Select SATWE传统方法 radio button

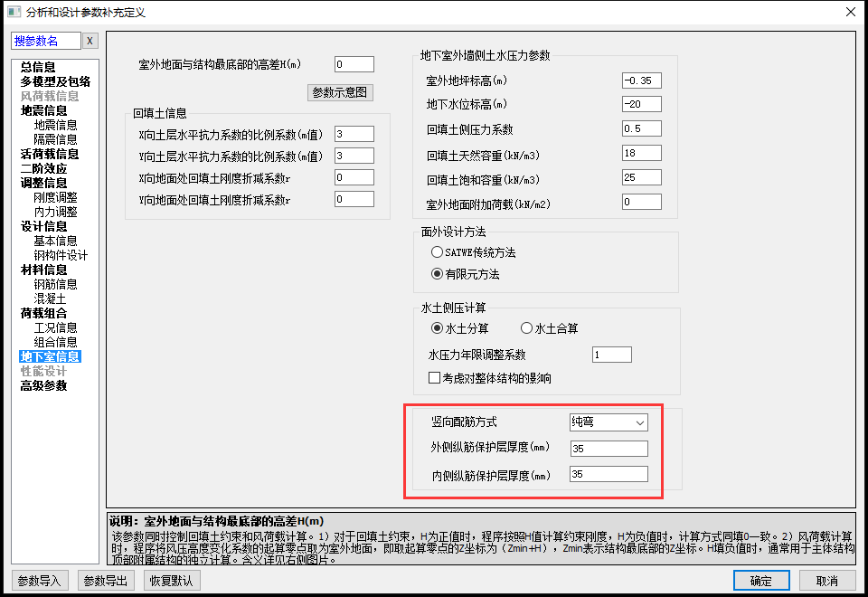pos(437,252)
